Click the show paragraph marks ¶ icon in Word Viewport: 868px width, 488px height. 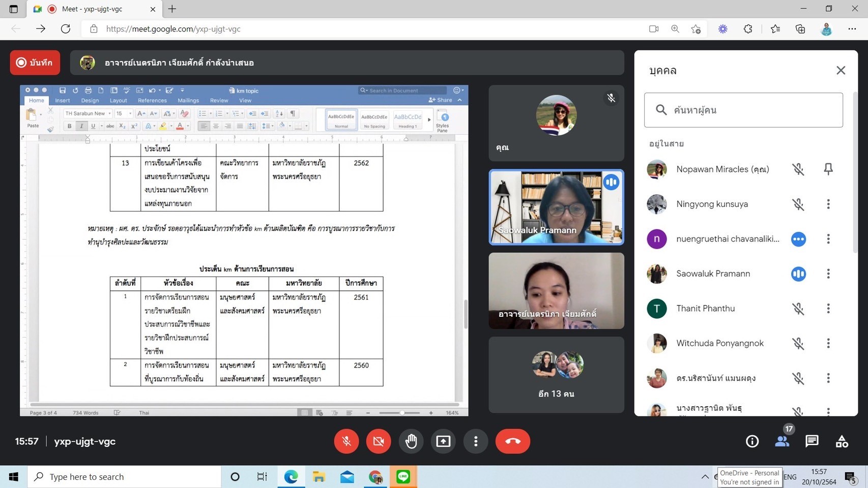point(293,113)
